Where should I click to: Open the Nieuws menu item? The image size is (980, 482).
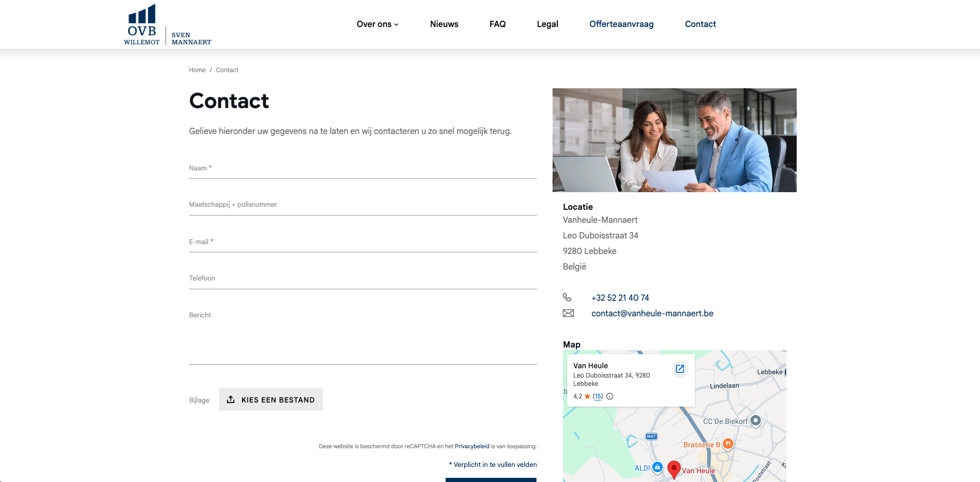[x=444, y=24]
